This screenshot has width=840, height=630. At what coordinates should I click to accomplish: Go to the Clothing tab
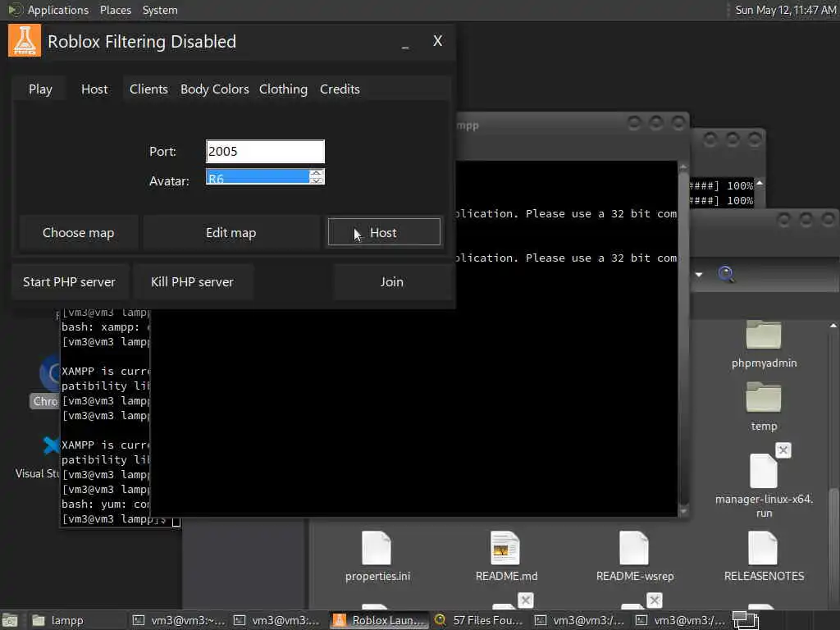click(x=283, y=89)
